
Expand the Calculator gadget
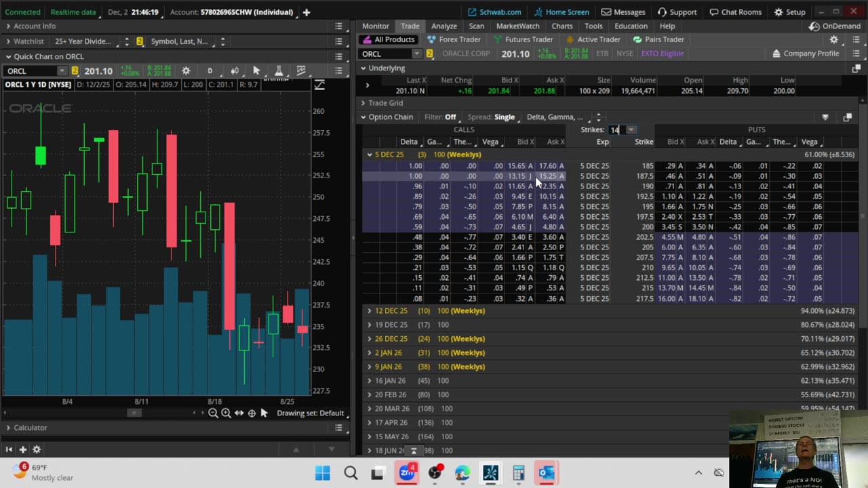8,428
